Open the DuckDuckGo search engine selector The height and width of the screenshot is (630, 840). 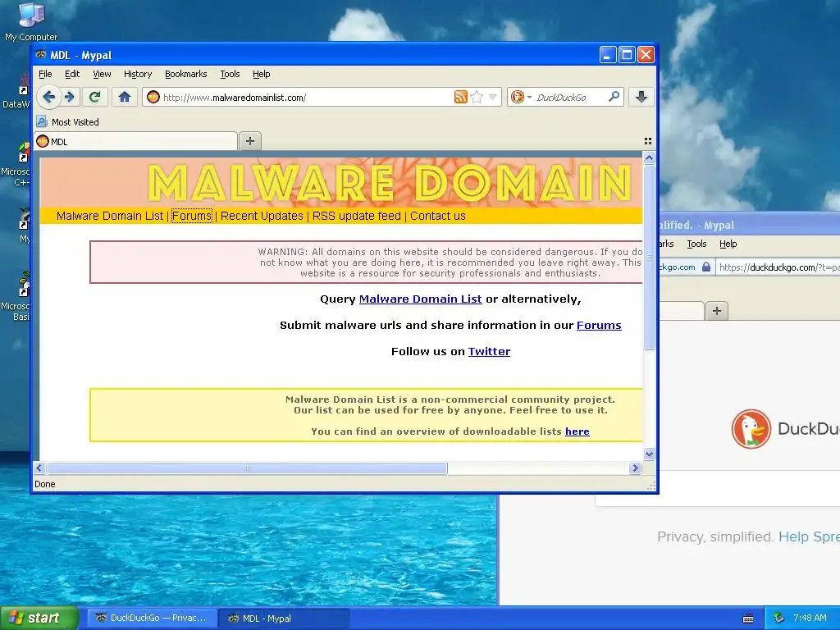click(521, 97)
